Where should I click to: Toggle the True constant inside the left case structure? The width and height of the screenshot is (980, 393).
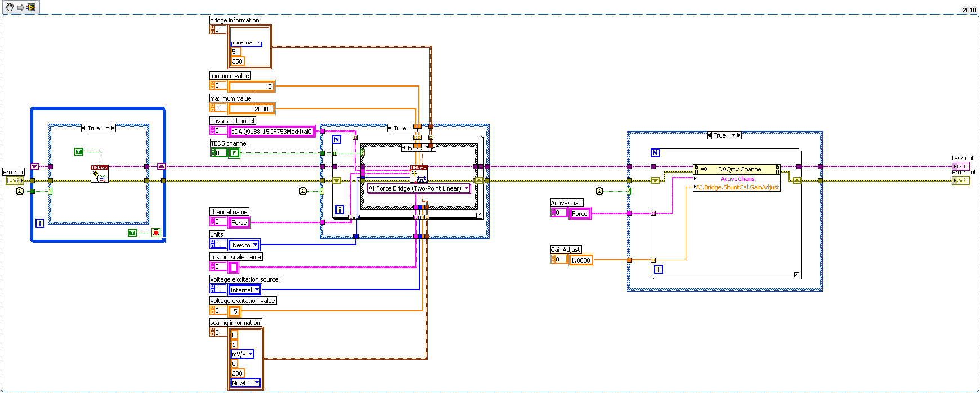pos(79,152)
